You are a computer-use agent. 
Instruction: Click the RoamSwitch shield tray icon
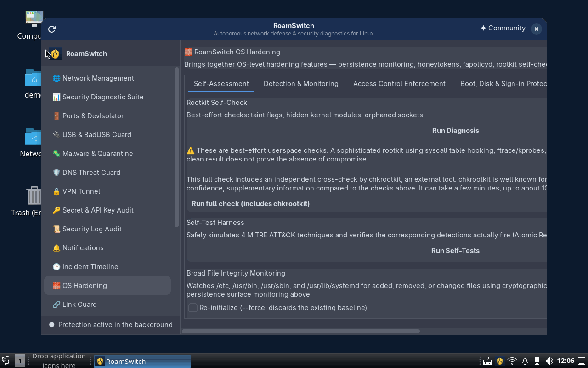[x=500, y=362]
